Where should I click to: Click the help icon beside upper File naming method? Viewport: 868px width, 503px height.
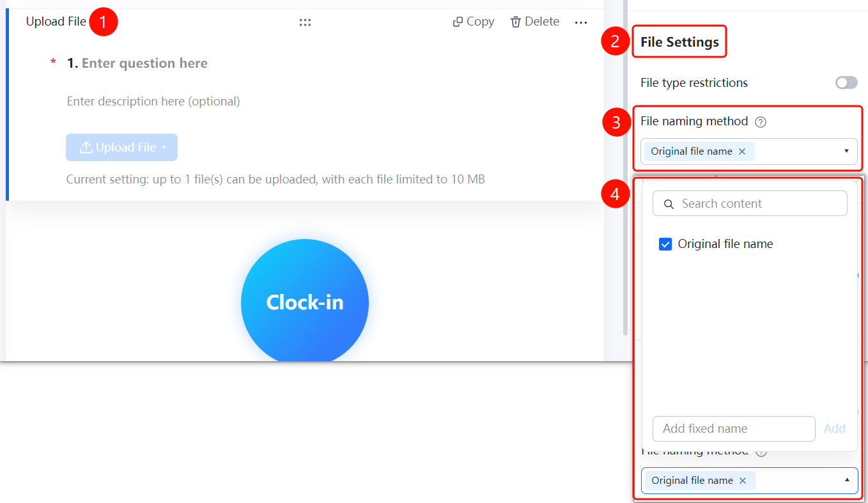[761, 121]
